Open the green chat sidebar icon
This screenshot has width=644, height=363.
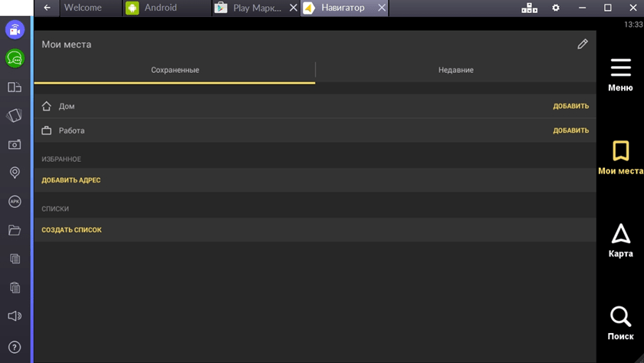click(15, 58)
